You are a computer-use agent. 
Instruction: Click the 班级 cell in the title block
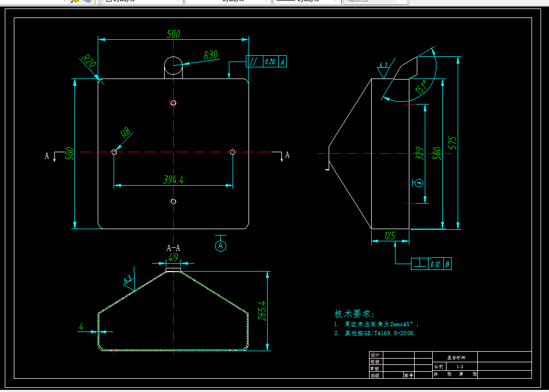coord(375,375)
